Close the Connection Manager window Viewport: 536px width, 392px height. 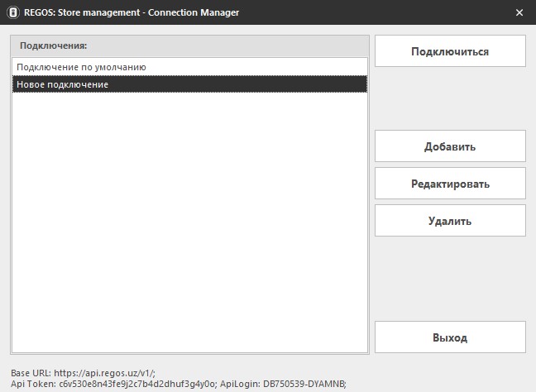click(519, 12)
